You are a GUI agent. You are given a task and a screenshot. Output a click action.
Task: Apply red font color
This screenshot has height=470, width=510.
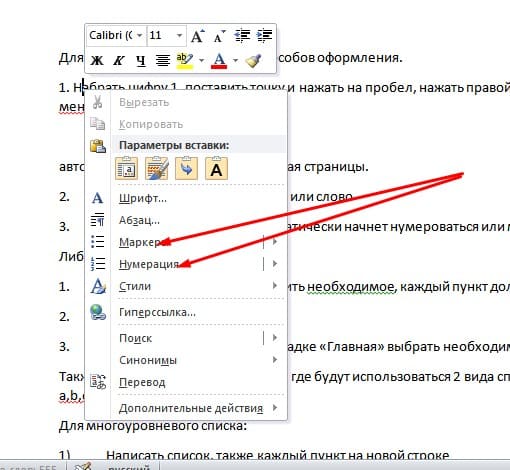point(219,61)
